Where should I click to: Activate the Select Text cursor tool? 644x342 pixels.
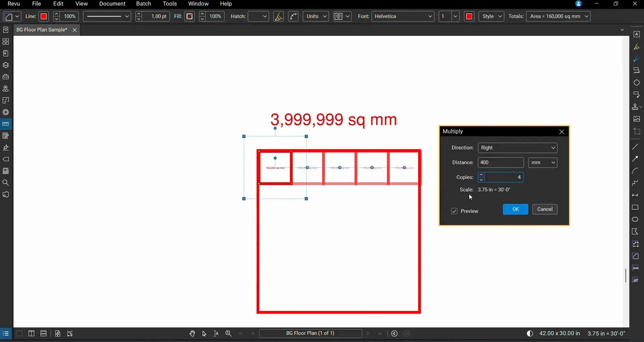click(x=216, y=333)
